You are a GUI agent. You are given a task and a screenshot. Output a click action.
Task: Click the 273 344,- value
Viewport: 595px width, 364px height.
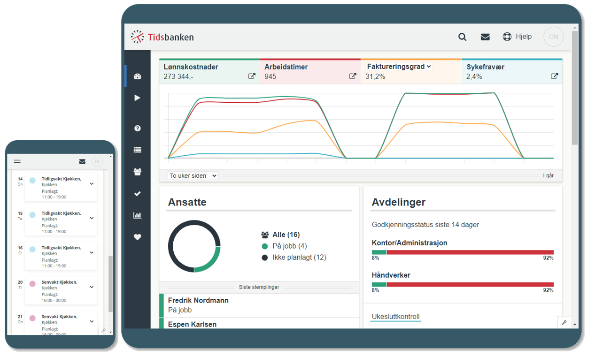pos(178,76)
